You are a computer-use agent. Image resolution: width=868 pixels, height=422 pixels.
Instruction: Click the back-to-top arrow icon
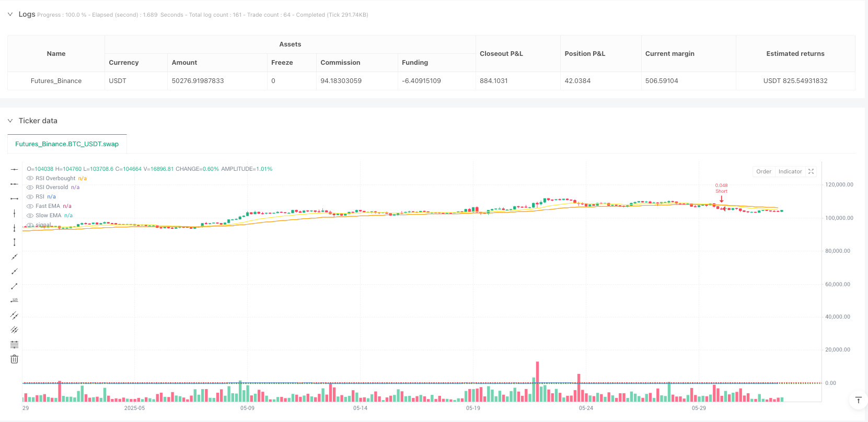click(858, 400)
